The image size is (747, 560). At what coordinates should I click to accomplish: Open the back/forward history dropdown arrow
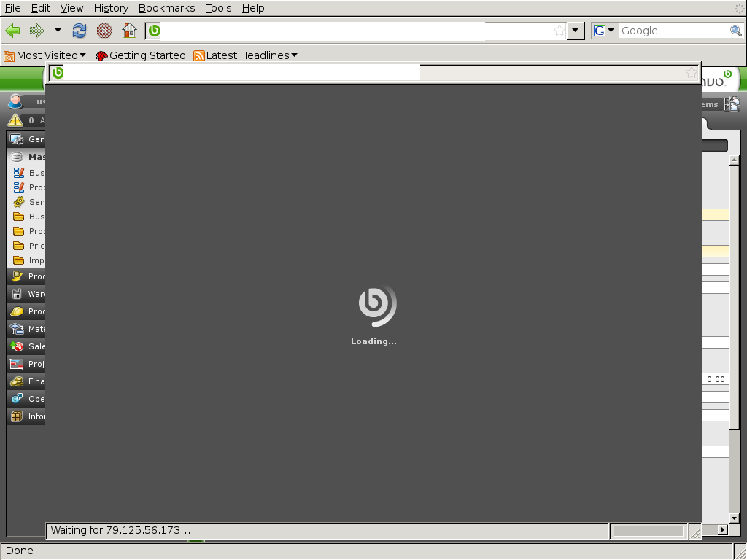(x=58, y=31)
